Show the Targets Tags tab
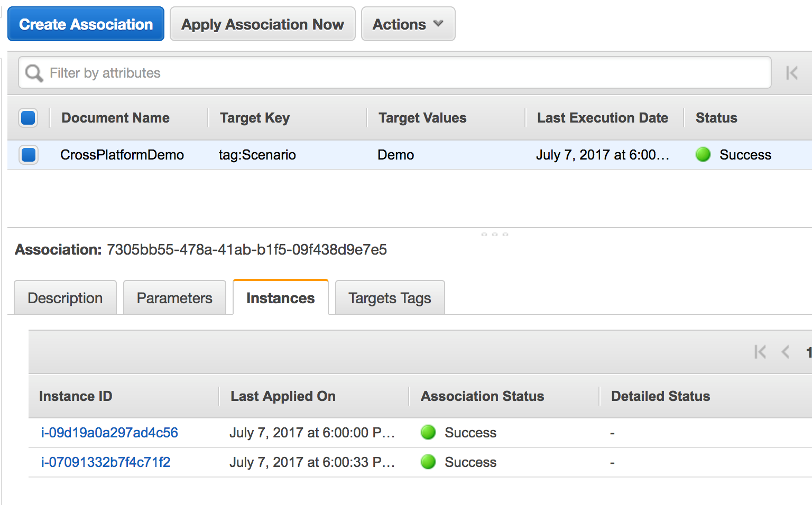Screen dimensions: 812x505 (x=390, y=298)
